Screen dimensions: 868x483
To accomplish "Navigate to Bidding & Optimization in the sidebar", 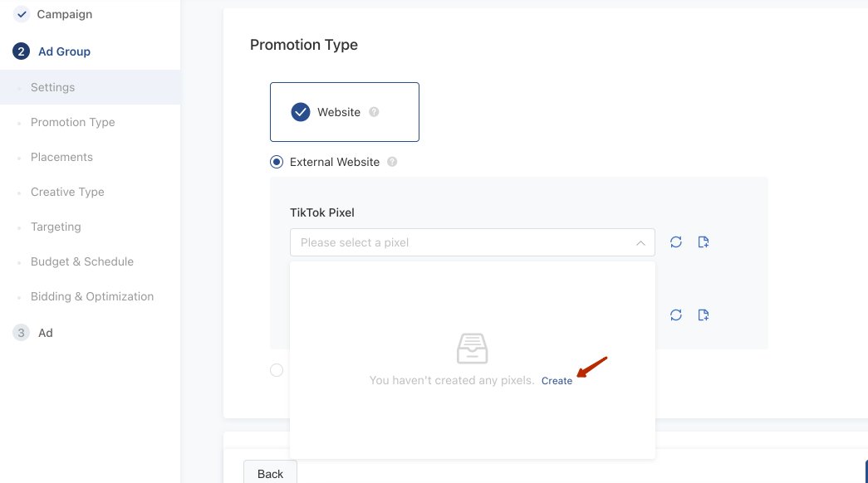I will (92, 296).
